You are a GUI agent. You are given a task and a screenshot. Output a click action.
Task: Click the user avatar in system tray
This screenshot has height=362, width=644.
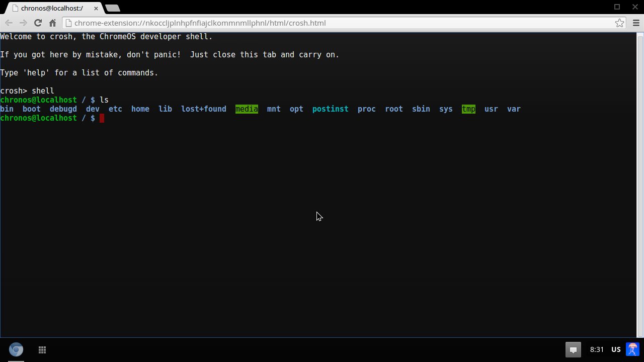632,349
